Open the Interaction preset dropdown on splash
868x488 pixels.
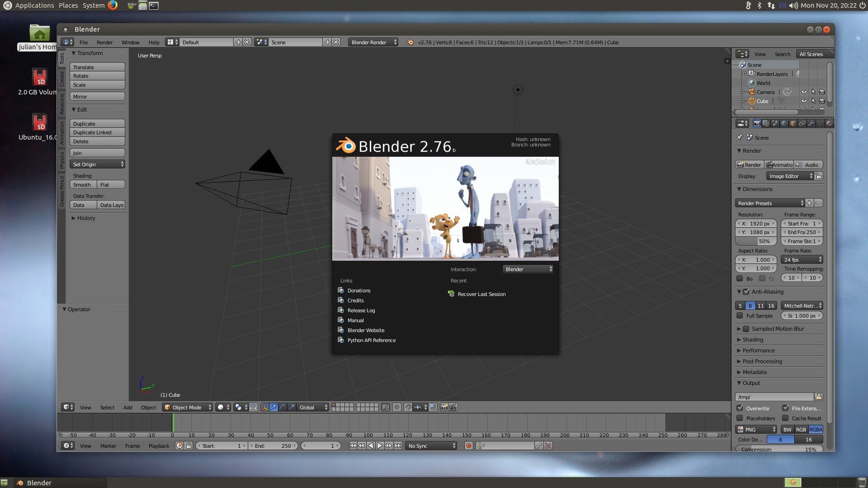click(x=528, y=269)
